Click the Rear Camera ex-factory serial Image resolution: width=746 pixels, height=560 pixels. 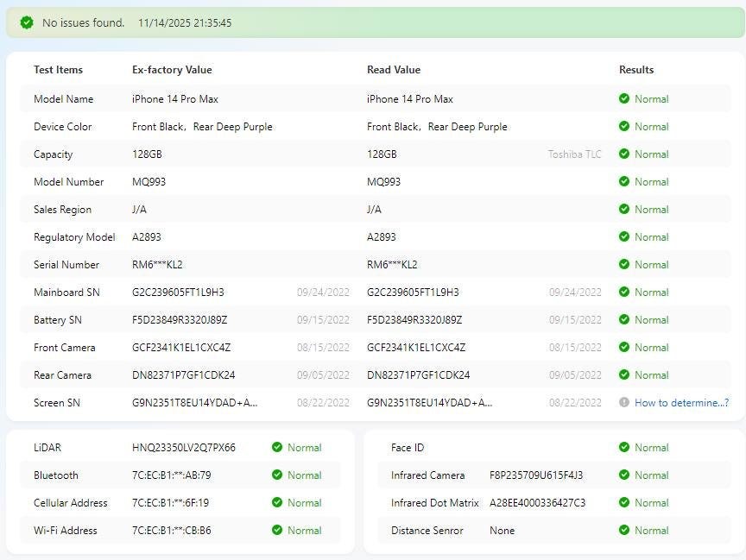pos(183,375)
